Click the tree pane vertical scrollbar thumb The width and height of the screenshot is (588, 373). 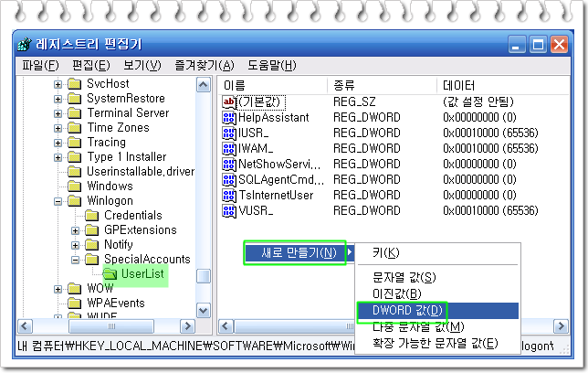click(204, 276)
